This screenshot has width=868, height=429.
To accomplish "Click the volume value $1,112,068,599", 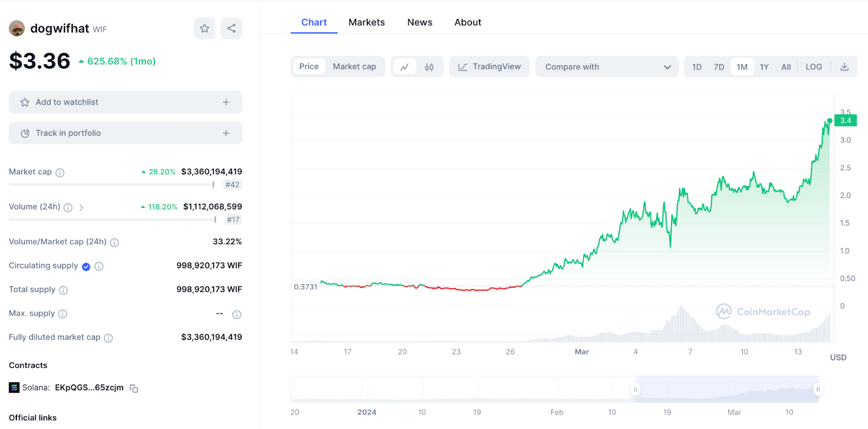I will (213, 207).
